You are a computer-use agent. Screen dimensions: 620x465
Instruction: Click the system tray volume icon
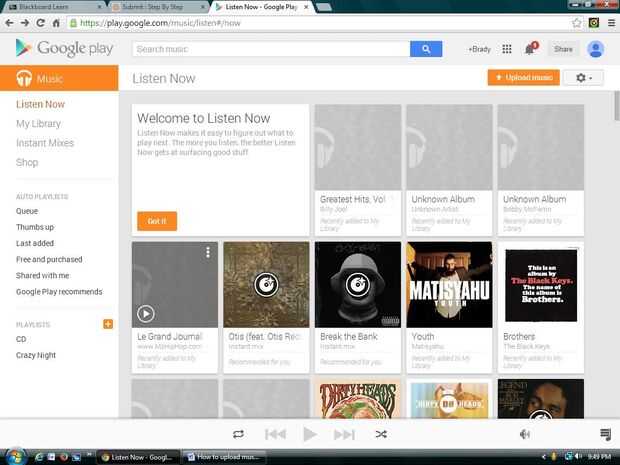pos(578,457)
